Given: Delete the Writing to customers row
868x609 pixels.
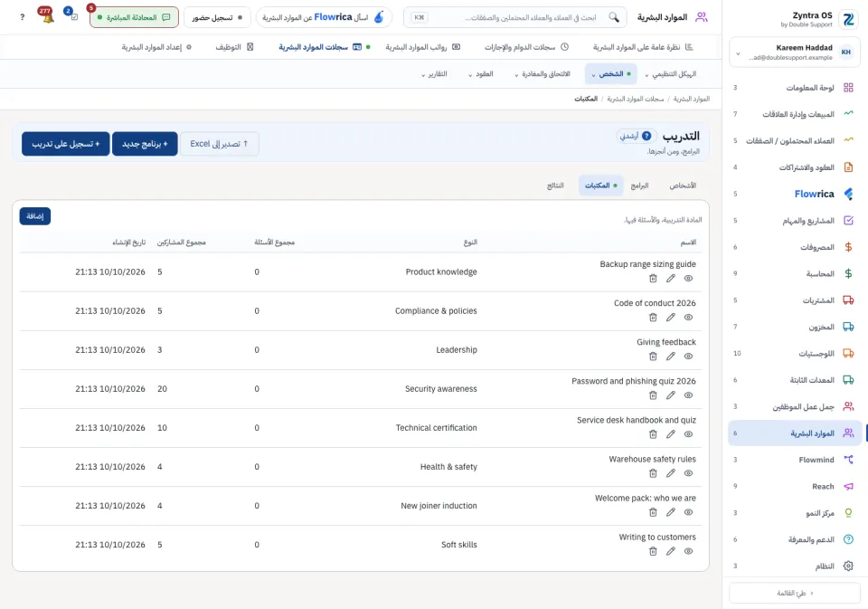Looking at the screenshot, I should 653,551.
